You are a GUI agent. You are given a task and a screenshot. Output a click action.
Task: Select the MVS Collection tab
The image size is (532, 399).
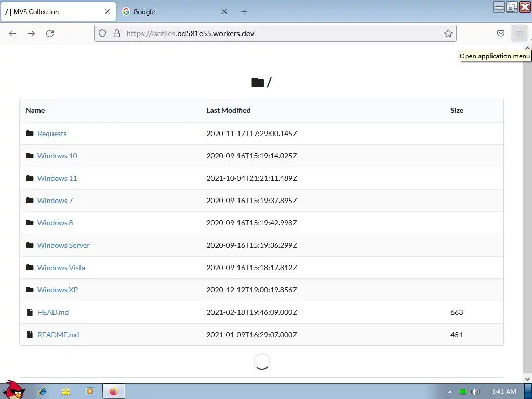tap(58, 11)
